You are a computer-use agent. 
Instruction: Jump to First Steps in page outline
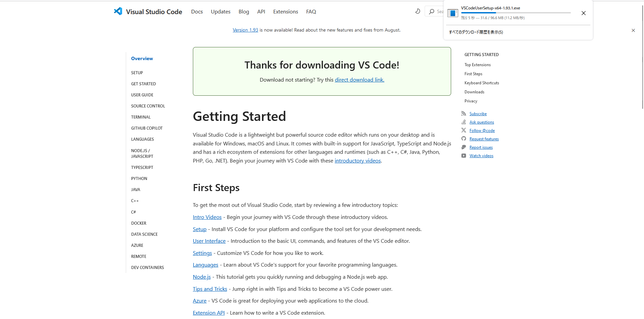pyautogui.click(x=473, y=74)
